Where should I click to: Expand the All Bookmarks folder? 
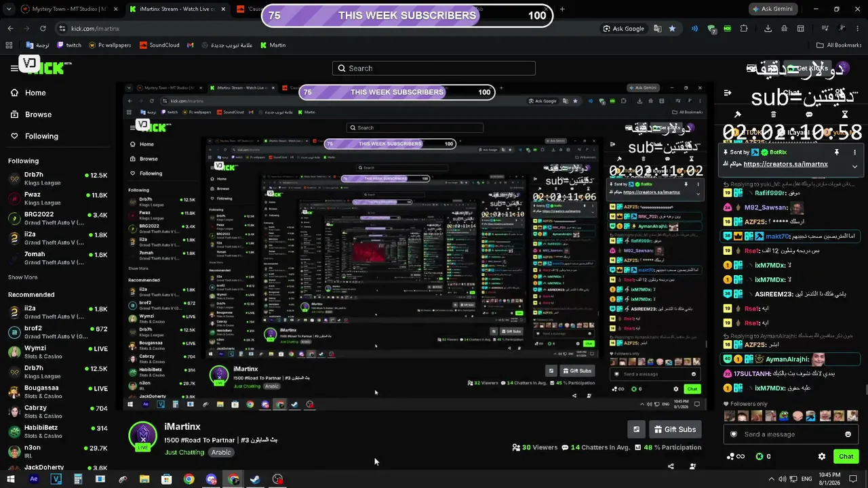839,45
